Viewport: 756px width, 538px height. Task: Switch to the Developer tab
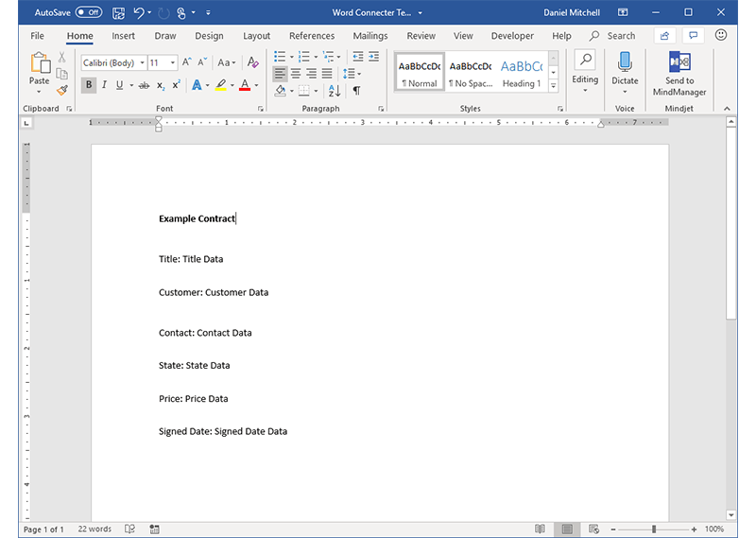(x=512, y=36)
